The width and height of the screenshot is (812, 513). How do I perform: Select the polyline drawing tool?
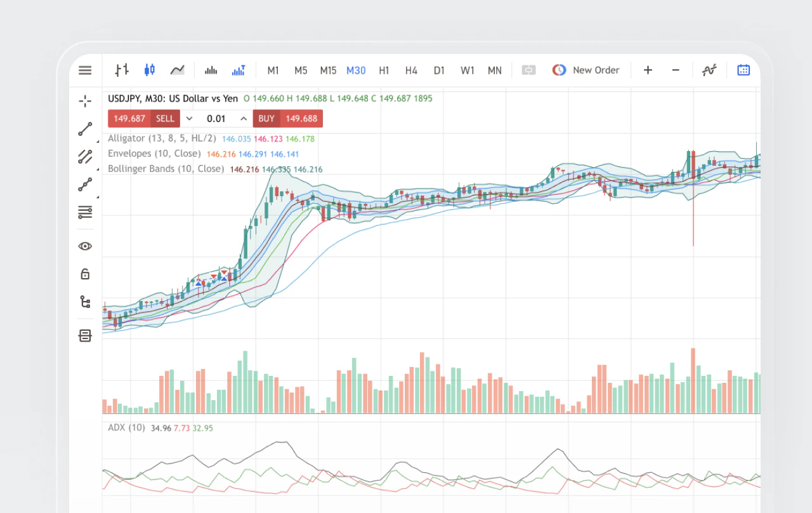pyautogui.click(x=85, y=184)
